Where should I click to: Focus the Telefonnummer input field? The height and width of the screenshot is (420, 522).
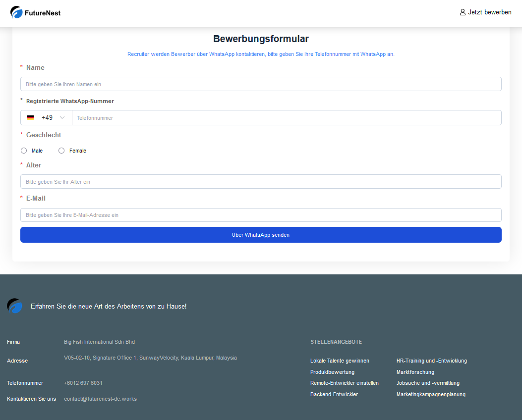287,118
